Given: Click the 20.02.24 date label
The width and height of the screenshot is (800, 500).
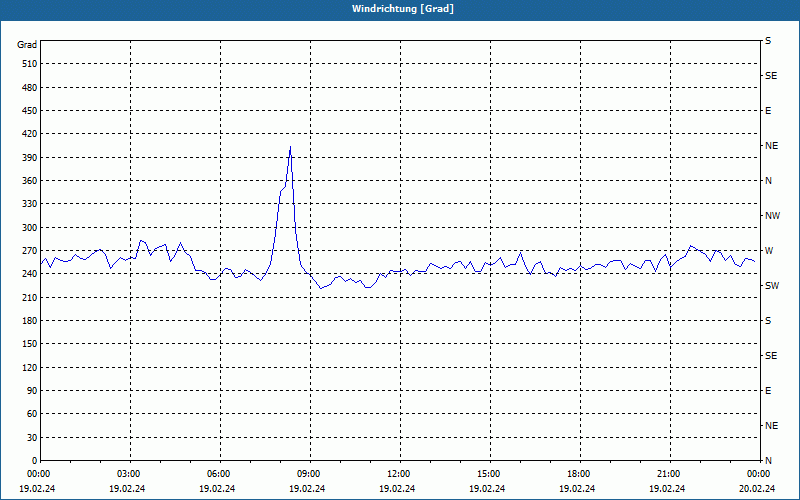Looking at the screenshot, I should [x=757, y=488].
